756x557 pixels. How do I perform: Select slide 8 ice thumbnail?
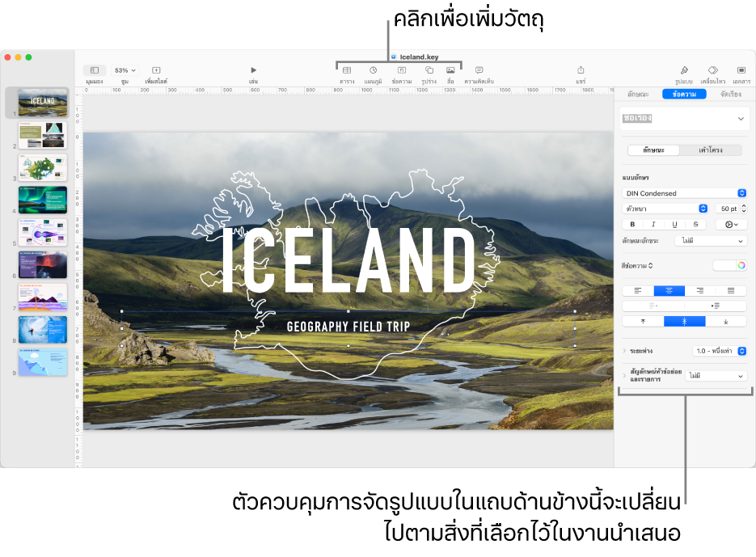point(43,330)
